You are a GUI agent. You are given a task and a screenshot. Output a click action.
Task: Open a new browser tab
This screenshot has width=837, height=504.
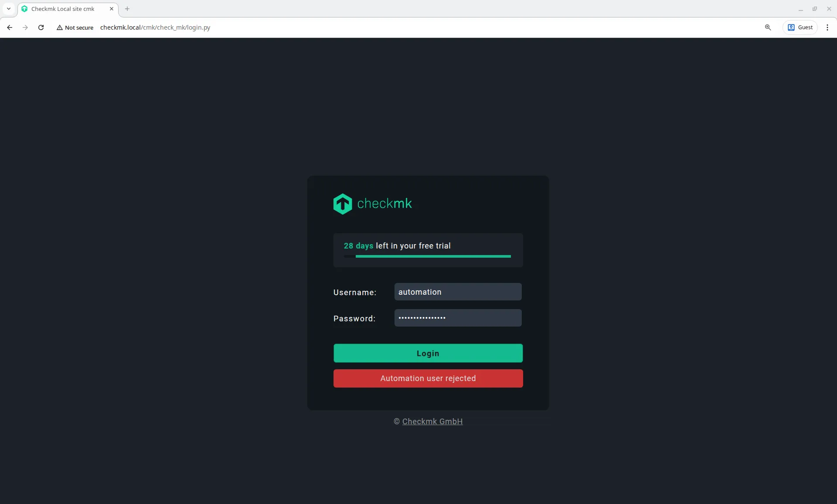(x=127, y=9)
